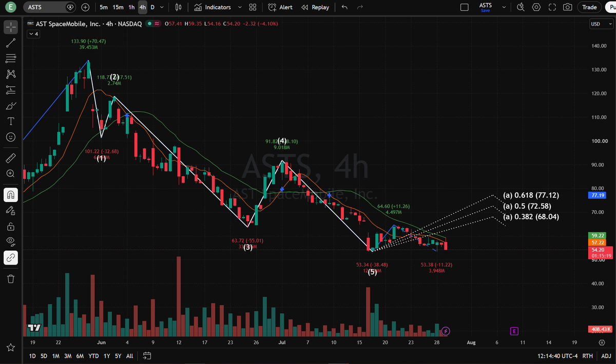This screenshot has width=616, height=364.
Task: Expand the layout name dropdown arrow
Action: (503, 7)
